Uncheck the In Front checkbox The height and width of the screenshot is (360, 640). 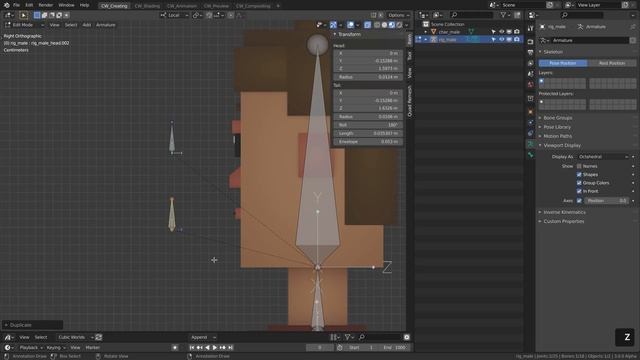[x=579, y=191]
